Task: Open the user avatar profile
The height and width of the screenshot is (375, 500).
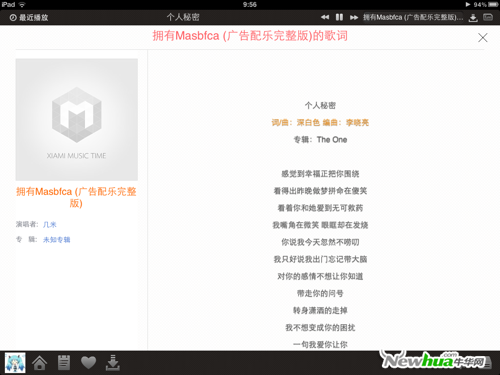Action: click(x=15, y=363)
